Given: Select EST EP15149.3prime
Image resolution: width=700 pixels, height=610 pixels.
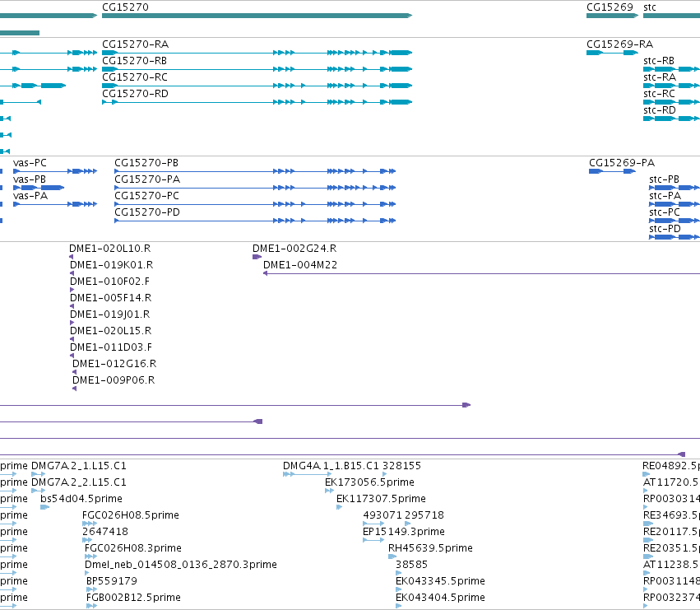Looking at the screenshot, I should point(373,540).
